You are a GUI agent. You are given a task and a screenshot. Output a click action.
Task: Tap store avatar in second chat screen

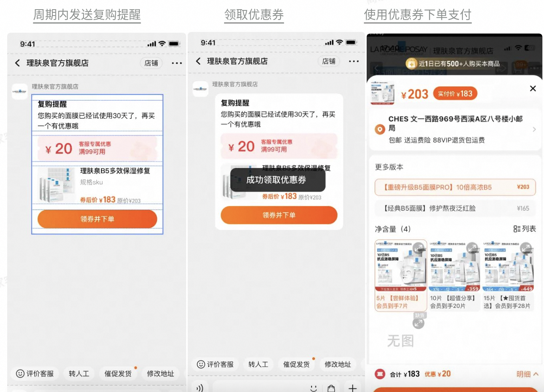click(x=200, y=89)
